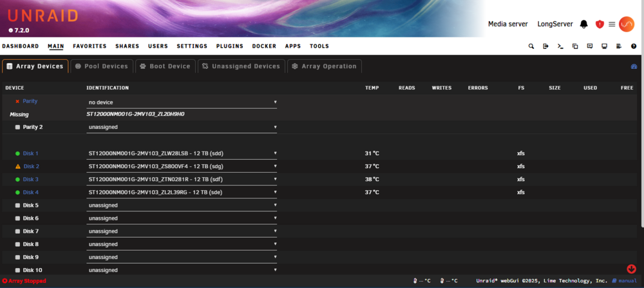Open the Parity device link
The width and height of the screenshot is (644, 288).
(30, 101)
